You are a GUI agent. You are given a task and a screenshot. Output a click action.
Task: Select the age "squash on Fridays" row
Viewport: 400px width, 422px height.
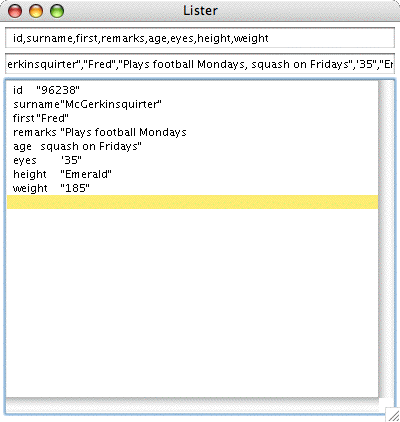192,146
